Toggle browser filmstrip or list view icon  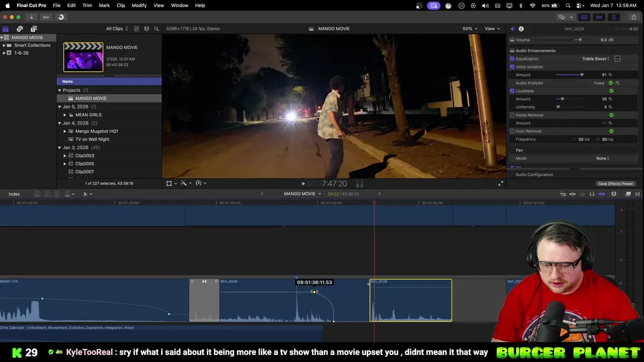click(x=136, y=29)
